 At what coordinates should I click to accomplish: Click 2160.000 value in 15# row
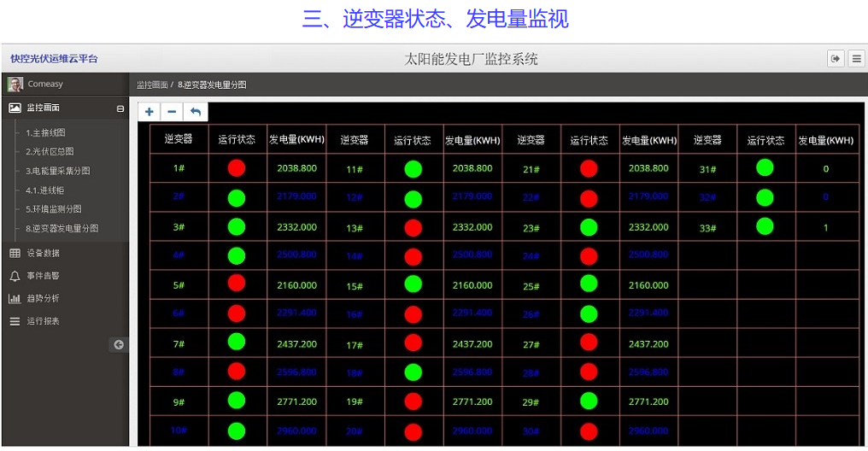pyautogui.click(x=472, y=285)
